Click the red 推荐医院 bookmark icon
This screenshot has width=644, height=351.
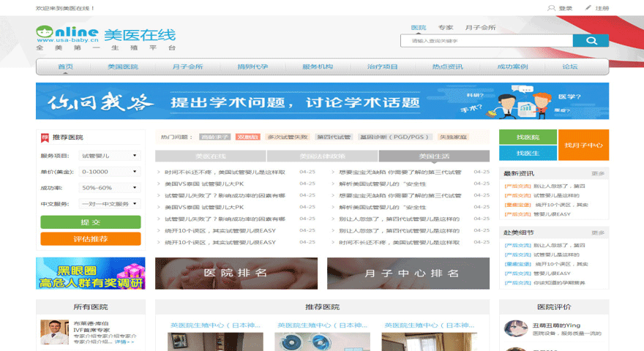pos(45,137)
